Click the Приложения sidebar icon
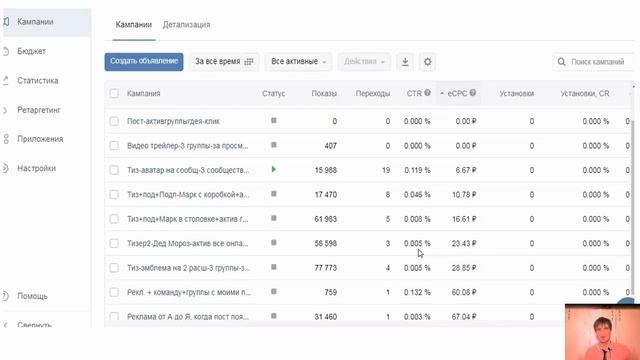Screen dimensions: 640x360 pyautogui.click(x=6, y=139)
